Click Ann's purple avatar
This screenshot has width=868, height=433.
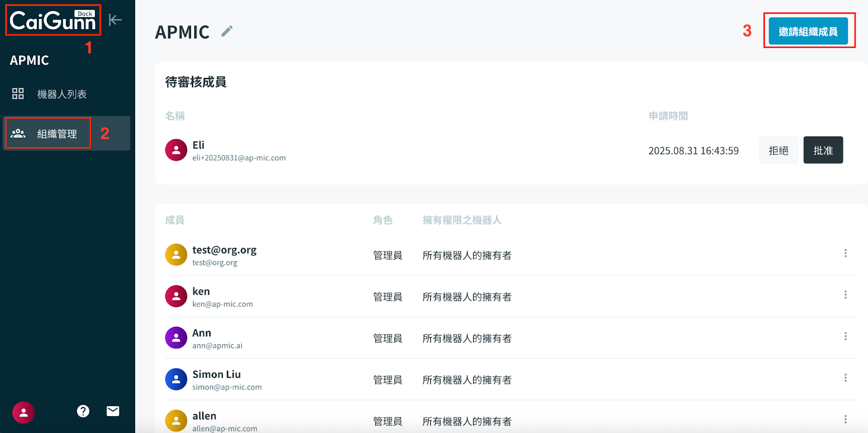(176, 338)
